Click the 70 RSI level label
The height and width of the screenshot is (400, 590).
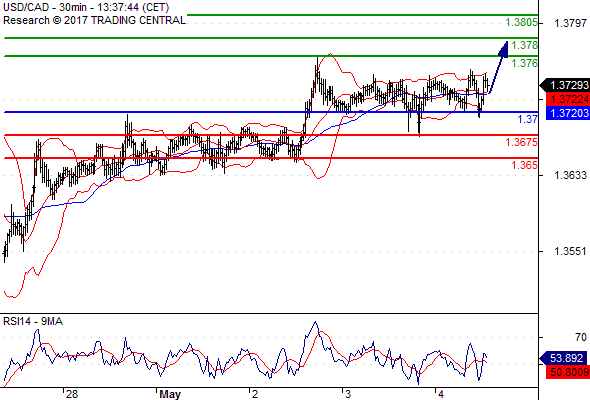(x=581, y=337)
